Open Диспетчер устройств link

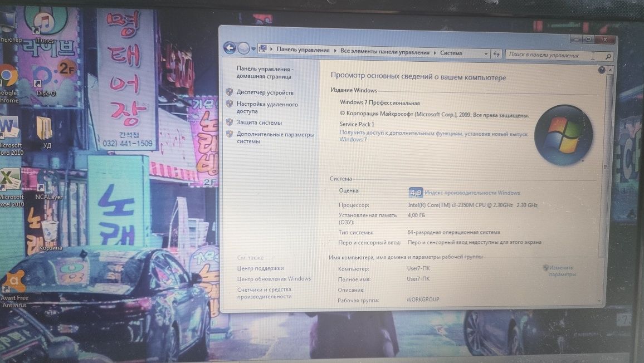click(x=265, y=92)
